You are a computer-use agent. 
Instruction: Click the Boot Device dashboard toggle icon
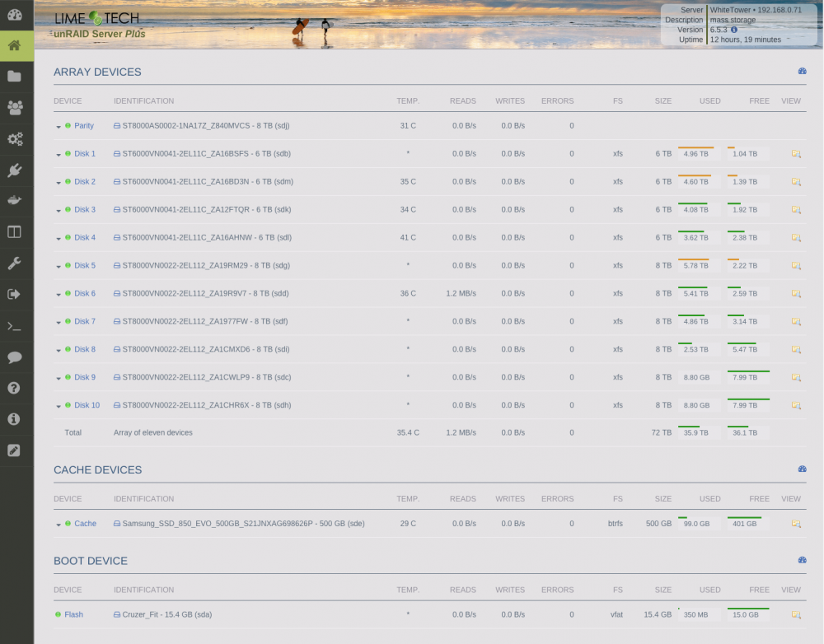(802, 560)
